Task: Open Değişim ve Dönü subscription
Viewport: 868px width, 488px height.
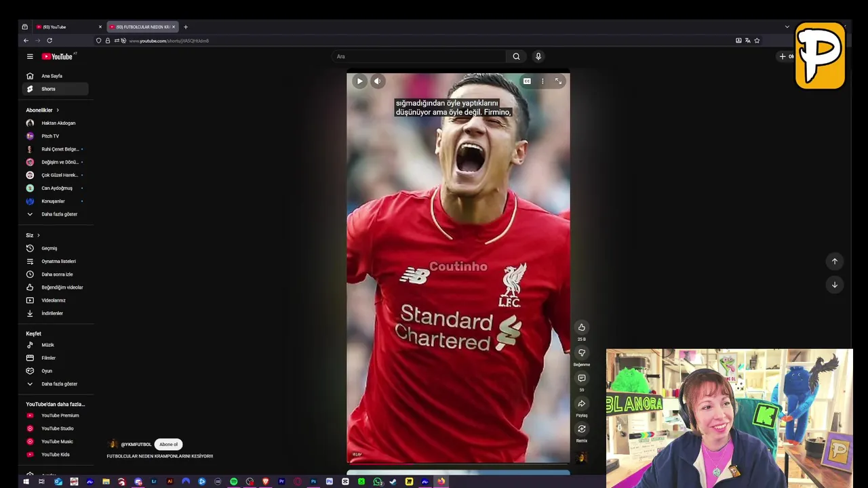Action: 56,162
